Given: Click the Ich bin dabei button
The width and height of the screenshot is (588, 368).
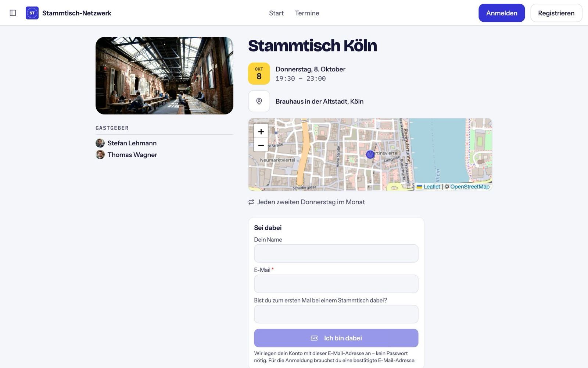Looking at the screenshot, I should pos(336,338).
